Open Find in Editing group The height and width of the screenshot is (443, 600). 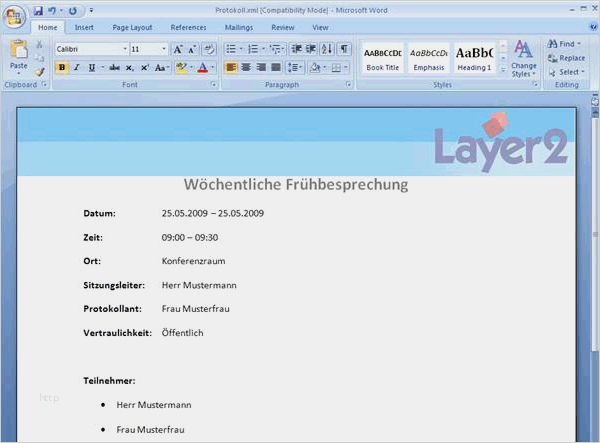tap(564, 44)
